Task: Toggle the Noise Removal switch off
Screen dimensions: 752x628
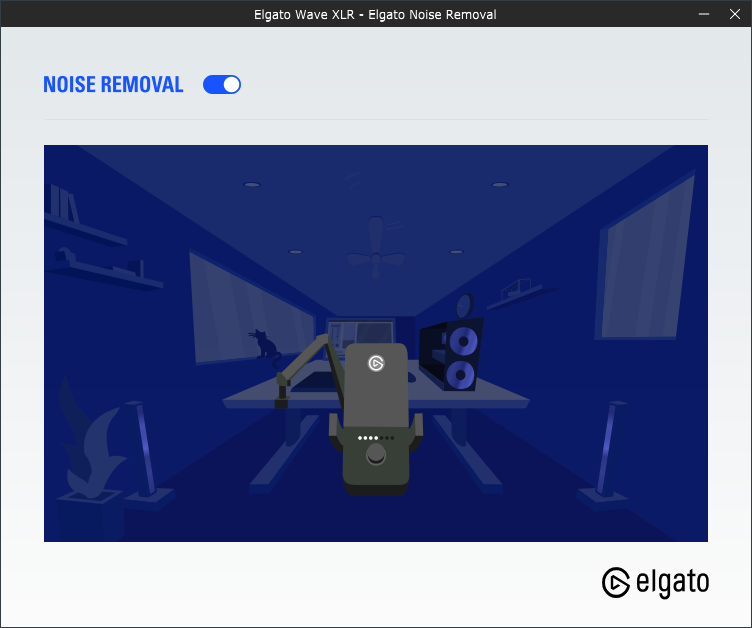Action: coord(222,84)
